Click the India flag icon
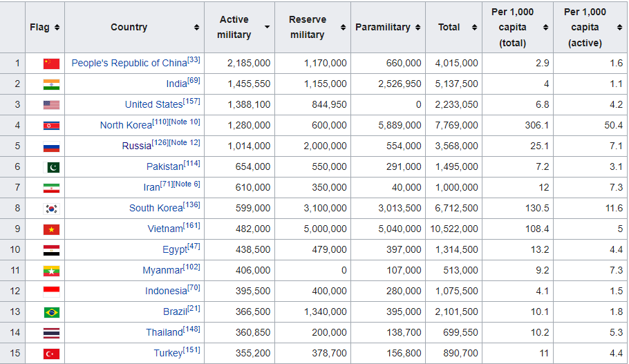 click(51, 84)
